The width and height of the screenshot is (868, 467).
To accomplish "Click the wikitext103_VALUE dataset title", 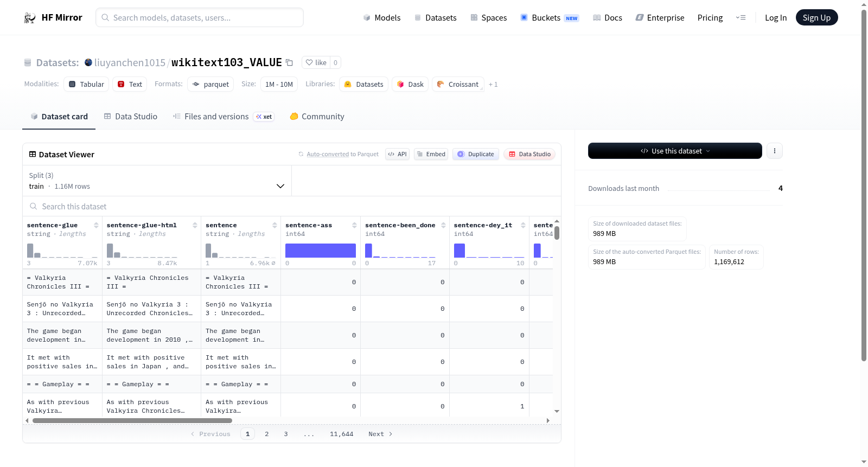I will (x=227, y=62).
